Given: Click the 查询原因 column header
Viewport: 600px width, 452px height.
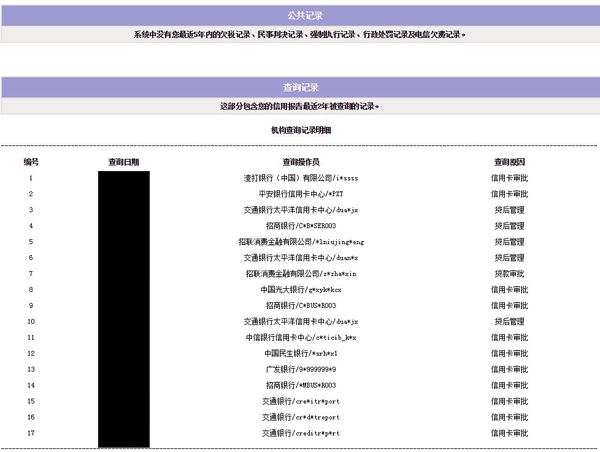Looking at the screenshot, I should (509, 162).
